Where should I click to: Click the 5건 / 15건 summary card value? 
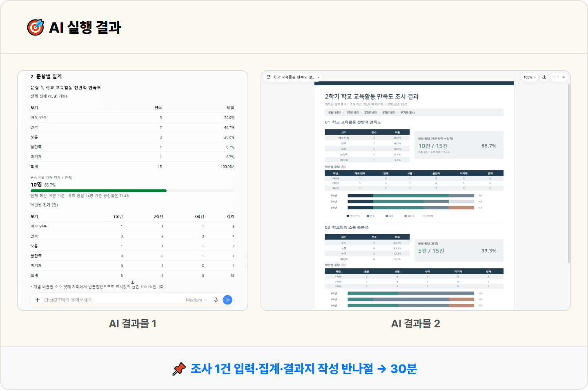[x=431, y=251]
